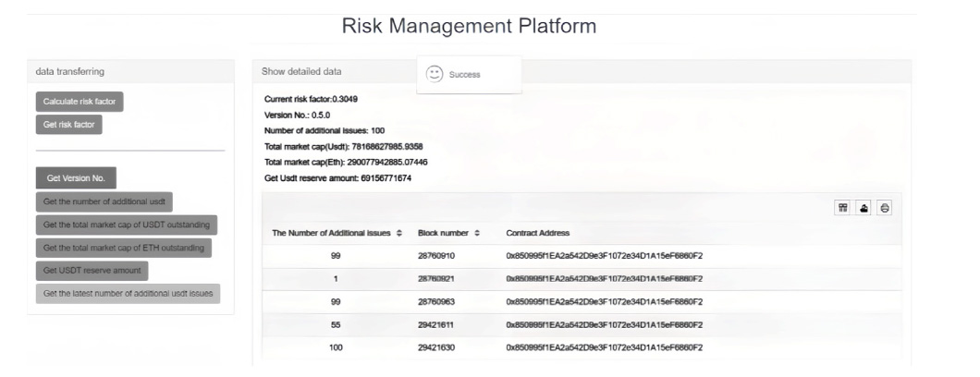Sort by The Number of Additional Issues
The image size is (980, 377).
[x=398, y=233]
